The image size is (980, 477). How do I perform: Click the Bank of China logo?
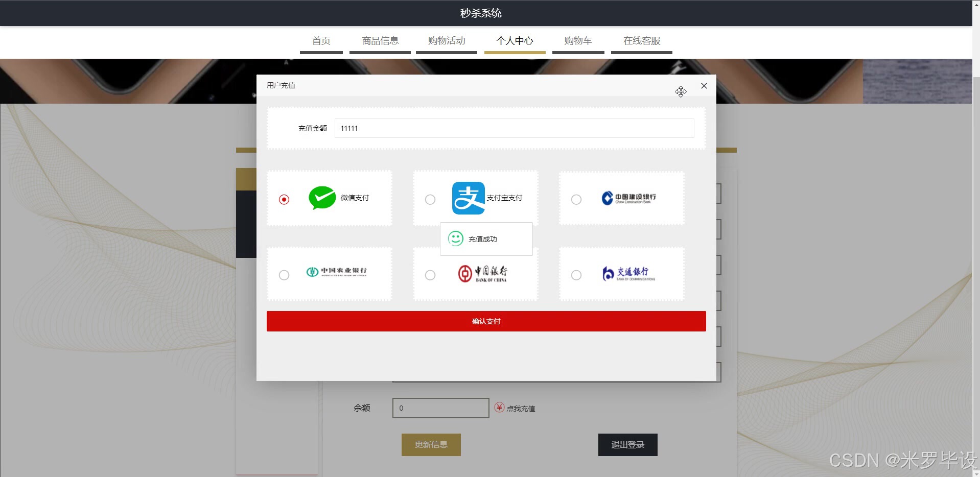pos(482,274)
